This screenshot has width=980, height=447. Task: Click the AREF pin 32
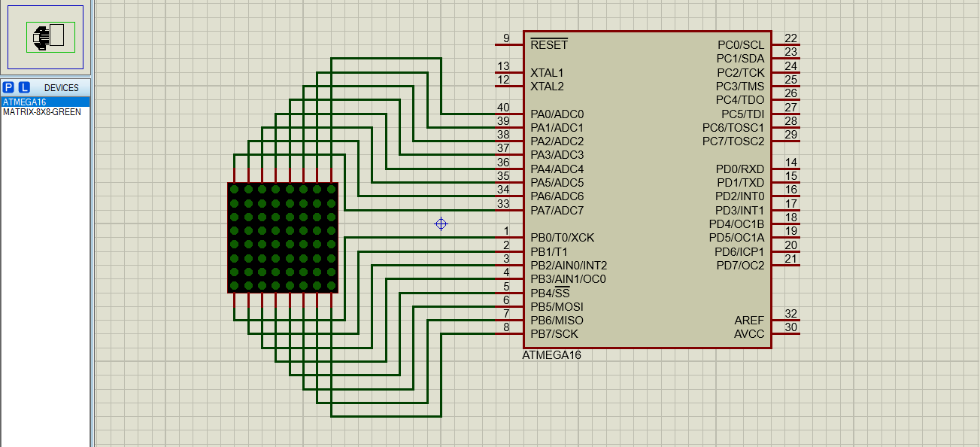tap(787, 321)
